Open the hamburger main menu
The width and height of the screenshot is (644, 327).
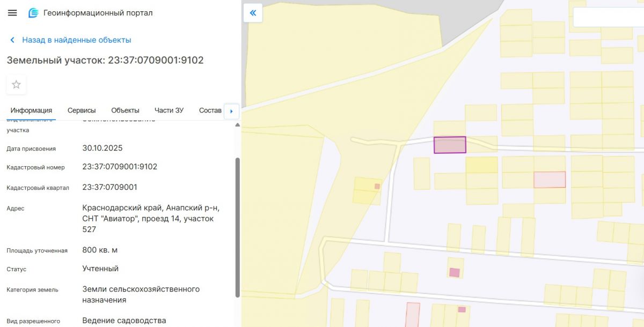tap(12, 13)
